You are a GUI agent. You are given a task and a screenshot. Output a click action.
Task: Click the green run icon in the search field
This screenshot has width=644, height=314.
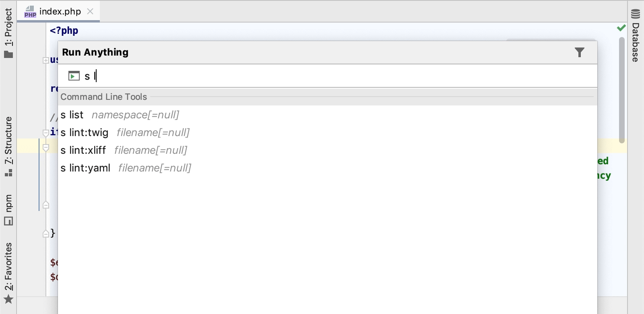74,76
